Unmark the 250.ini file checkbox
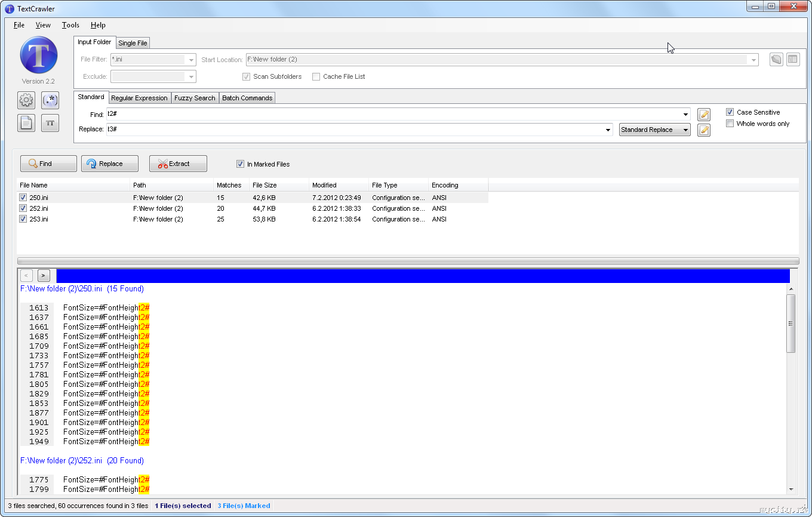812x517 pixels. pyautogui.click(x=23, y=198)
